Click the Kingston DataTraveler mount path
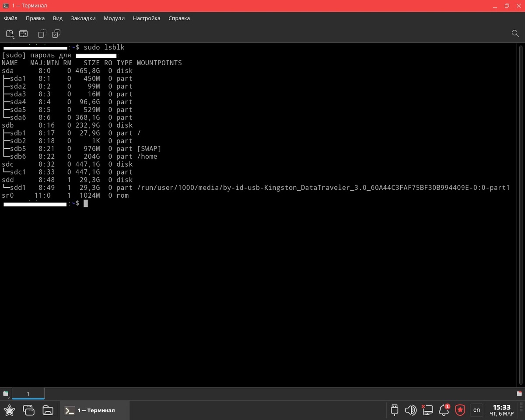This screenshot has width=525, height=420. point(323,188)
